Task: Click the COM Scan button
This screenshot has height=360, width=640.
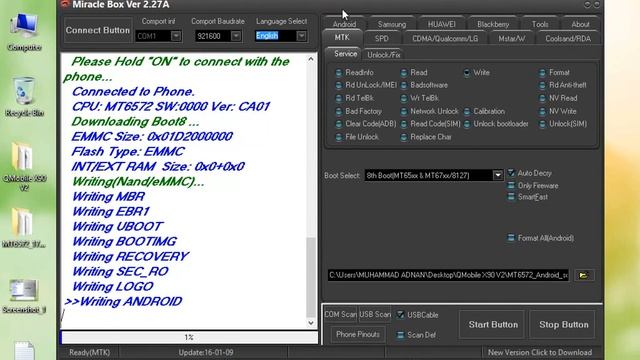Action: click(x=340, y=314)
